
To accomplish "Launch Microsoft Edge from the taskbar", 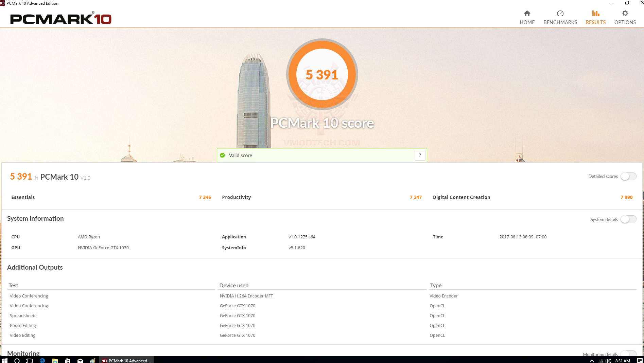I will click(x=42, y=360).
